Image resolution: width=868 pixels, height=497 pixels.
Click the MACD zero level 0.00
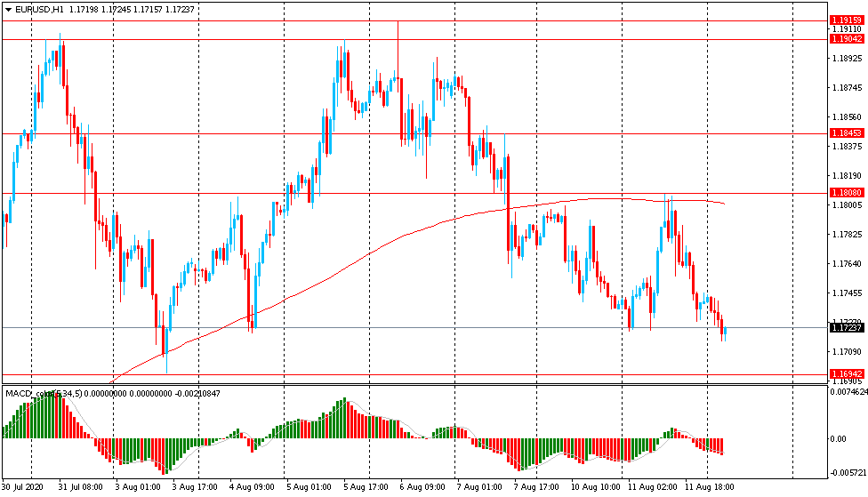click(x=838, y=439)
